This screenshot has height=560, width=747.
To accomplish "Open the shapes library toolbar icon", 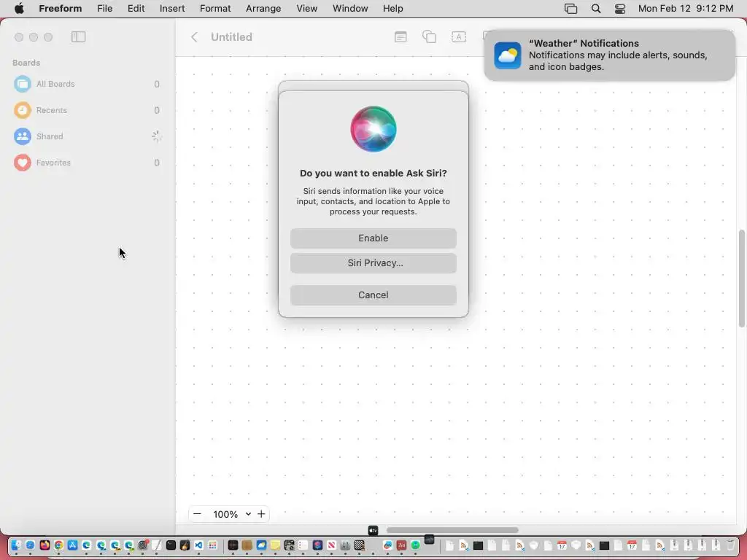I will (429, 36).
